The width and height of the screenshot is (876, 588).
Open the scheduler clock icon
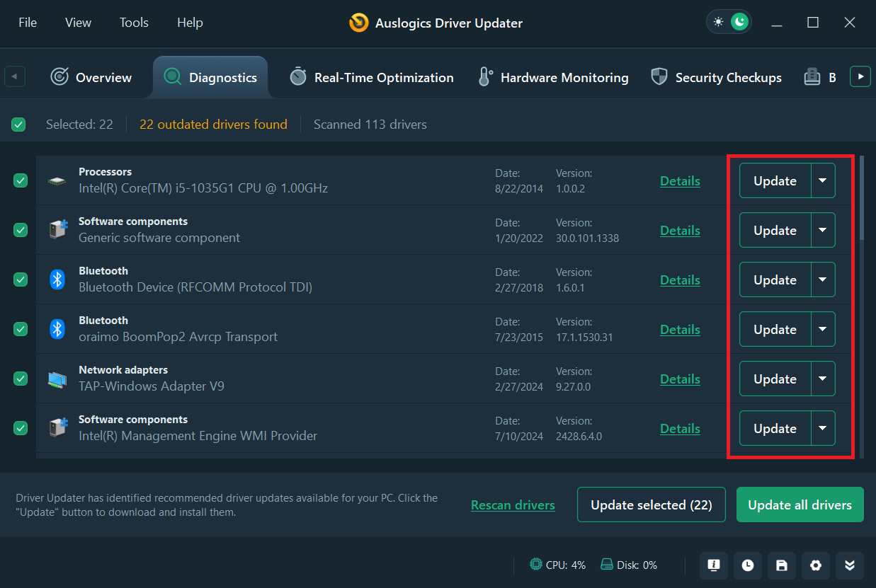tap(748, 565)
